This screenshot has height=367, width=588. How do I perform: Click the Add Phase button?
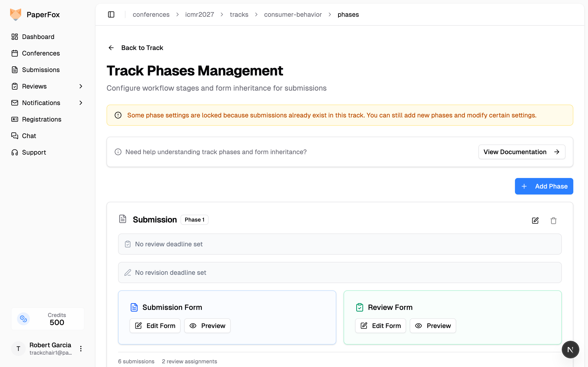click(x=544, y=186)
